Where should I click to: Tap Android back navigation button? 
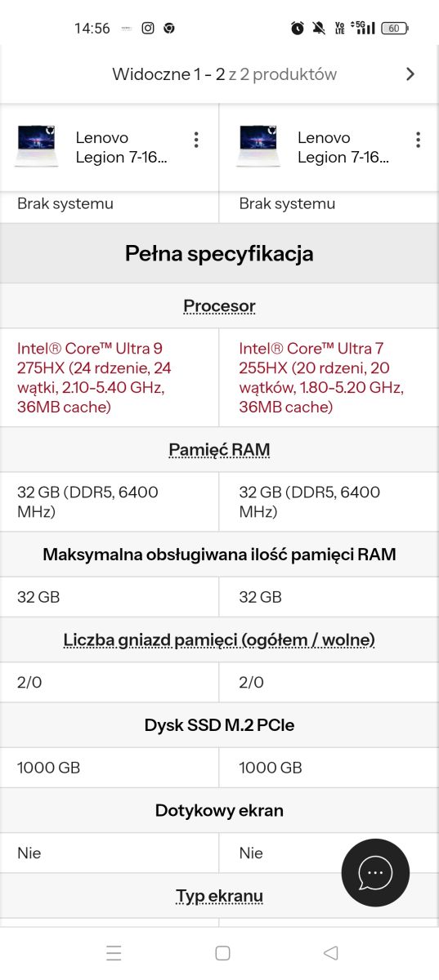pos(330,953)
